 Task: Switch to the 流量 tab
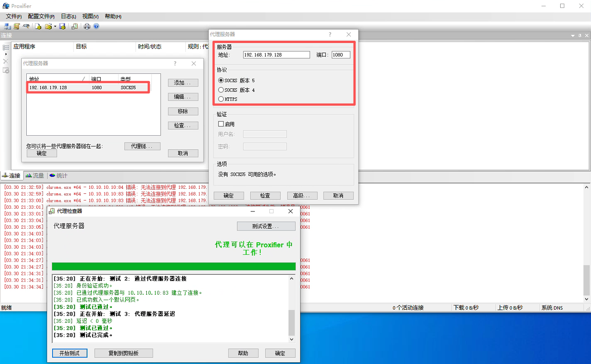point(35,176)
